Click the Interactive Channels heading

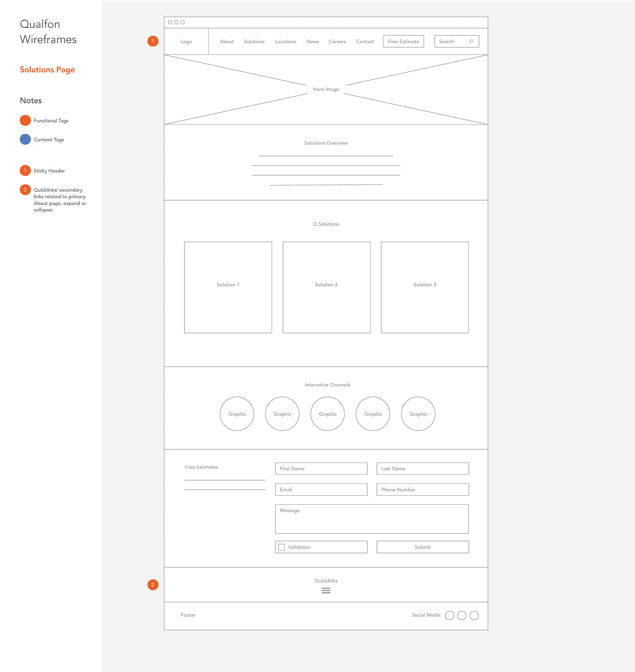coord(327,384)
